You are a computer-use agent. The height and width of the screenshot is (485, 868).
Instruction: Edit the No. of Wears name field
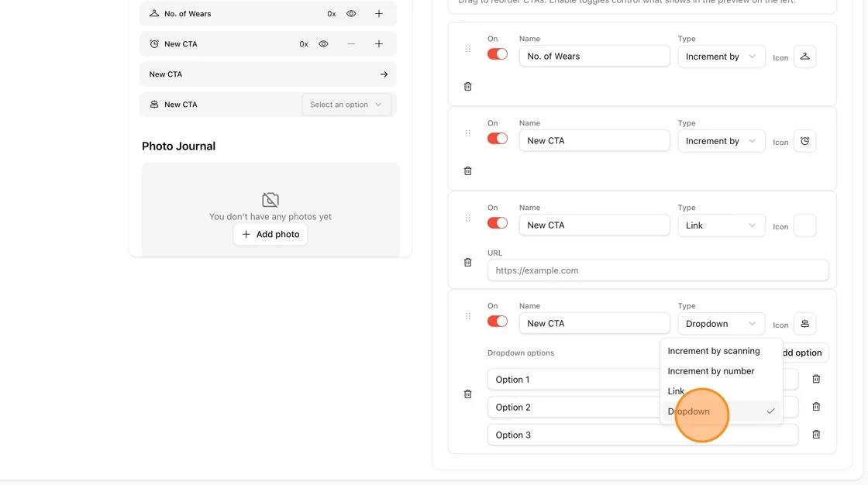(x=594, y=56)
